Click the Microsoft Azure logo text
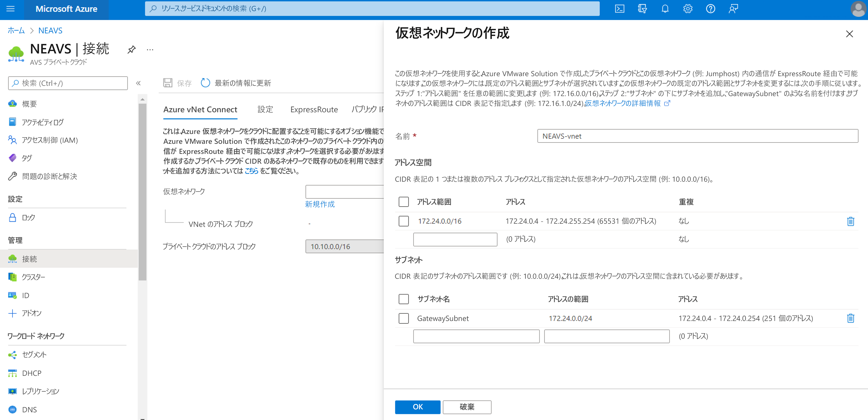868x420 pixels. 66,9
